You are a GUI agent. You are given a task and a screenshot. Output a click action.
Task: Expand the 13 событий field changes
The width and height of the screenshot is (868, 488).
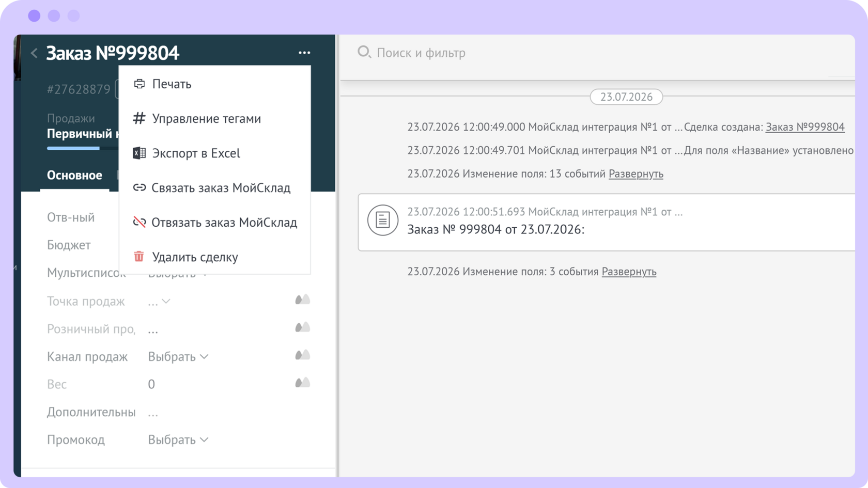click(x=636, y=174)
